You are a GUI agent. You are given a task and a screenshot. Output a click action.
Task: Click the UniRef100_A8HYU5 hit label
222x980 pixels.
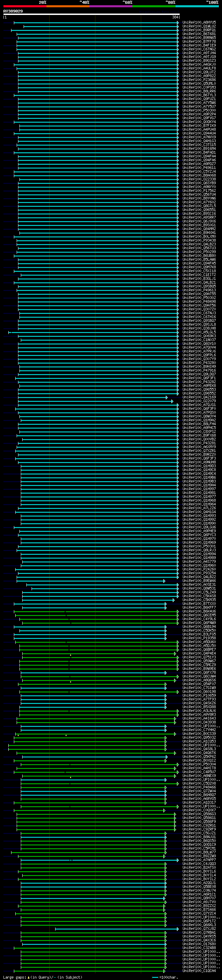pos(199,23)
